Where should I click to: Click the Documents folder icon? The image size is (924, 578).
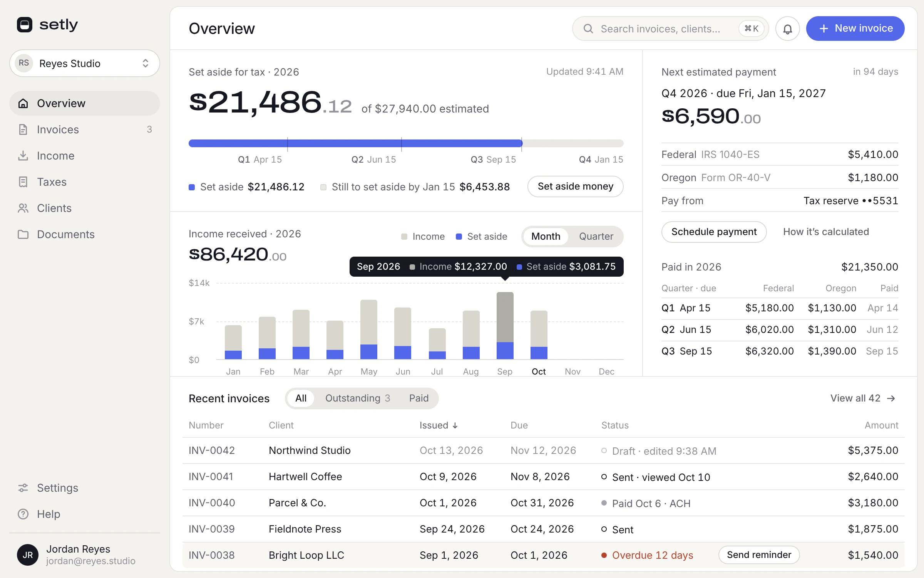coord(23,234)
